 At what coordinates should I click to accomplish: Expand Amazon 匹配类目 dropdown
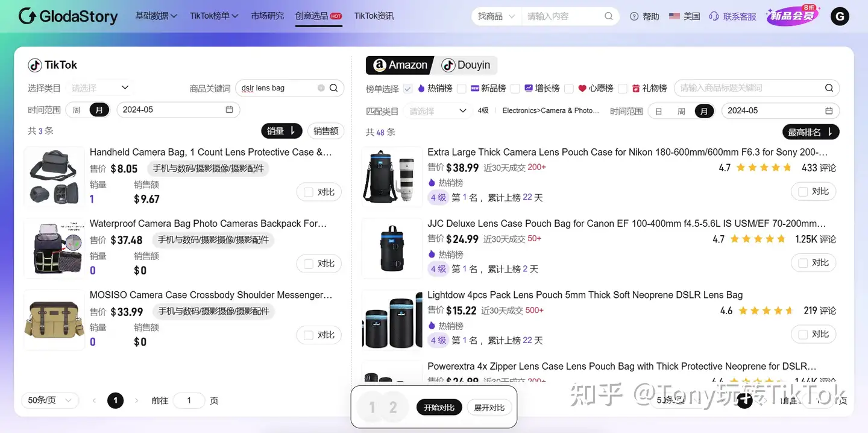click(438, 111)
